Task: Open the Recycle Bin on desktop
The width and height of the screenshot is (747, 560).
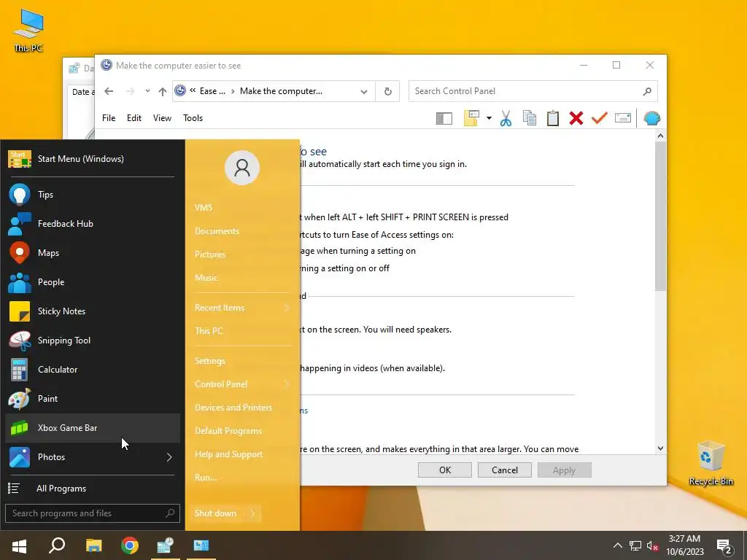Action: [x=711, y=463]
